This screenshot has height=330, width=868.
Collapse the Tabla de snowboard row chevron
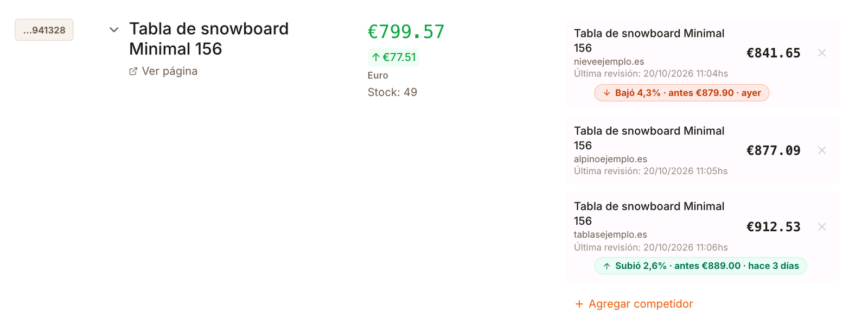[114, 30]
